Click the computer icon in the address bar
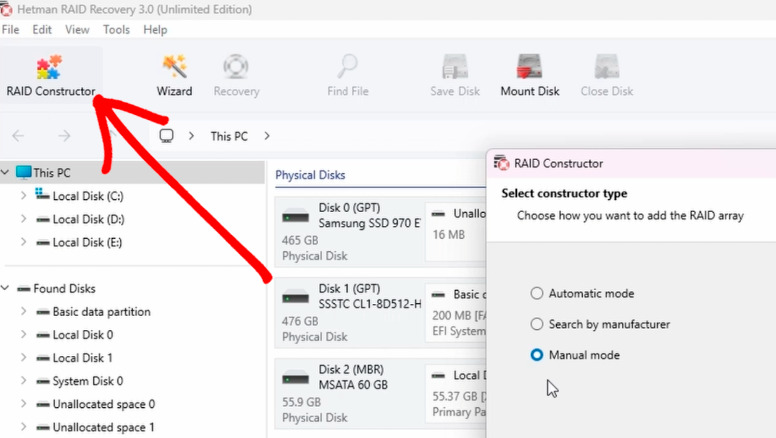Image resolution: width=776 pixels, height=438 pixels. [166, 136]
